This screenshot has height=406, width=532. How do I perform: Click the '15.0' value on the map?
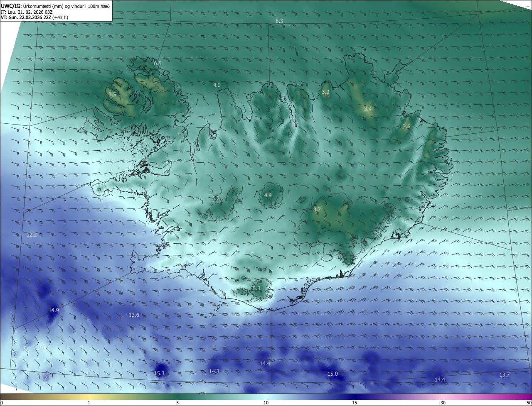pyautogui.click(x=332, y=374)
